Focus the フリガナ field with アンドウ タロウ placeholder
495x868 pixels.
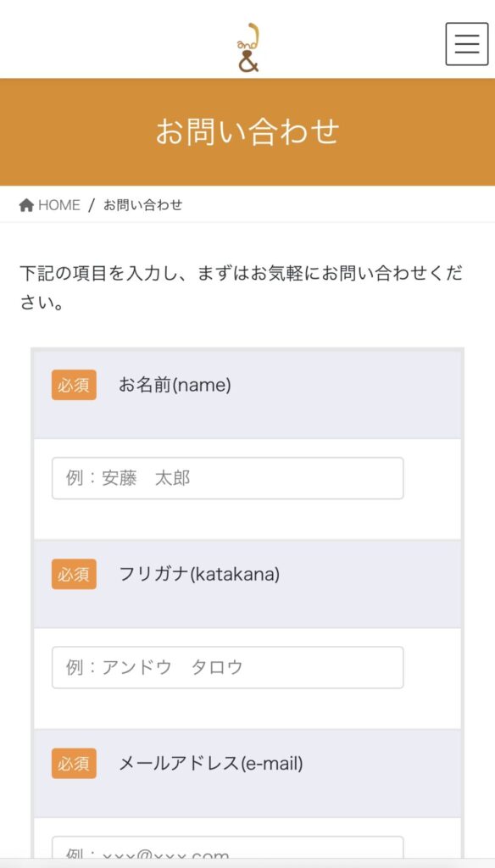point(227,668)
